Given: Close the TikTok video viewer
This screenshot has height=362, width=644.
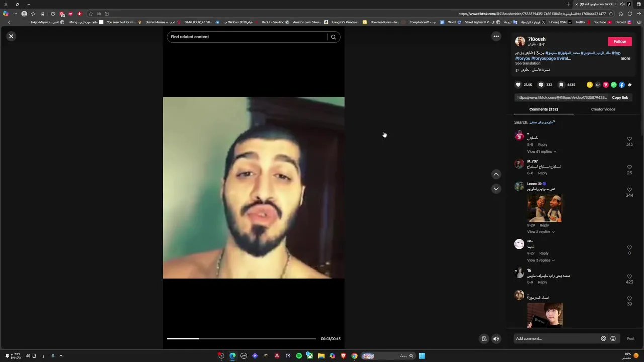Looking at the screenshot, I should tap(11, 36).
